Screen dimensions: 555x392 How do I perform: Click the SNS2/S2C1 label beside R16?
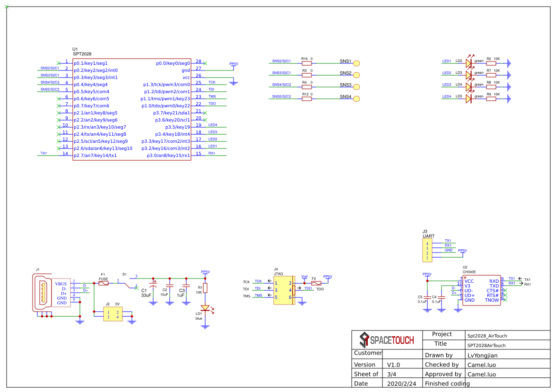coord(281,61)
